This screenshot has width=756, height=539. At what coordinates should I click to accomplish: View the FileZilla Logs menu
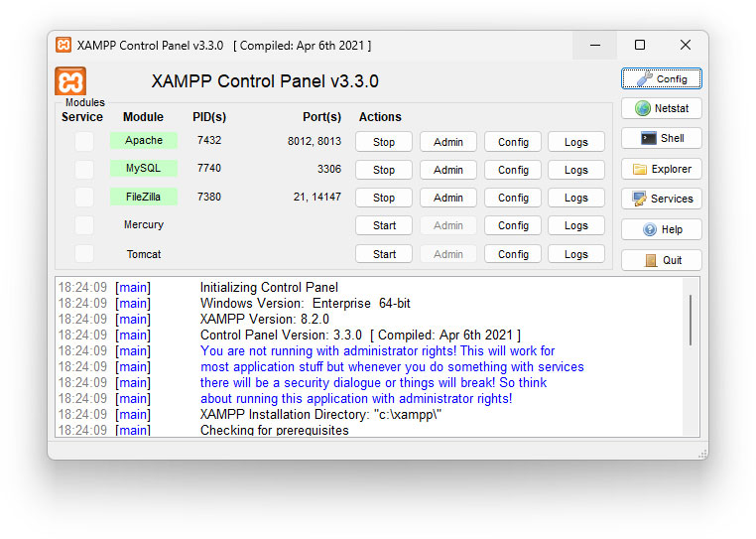pyautogui.click(x=576, y=198)
